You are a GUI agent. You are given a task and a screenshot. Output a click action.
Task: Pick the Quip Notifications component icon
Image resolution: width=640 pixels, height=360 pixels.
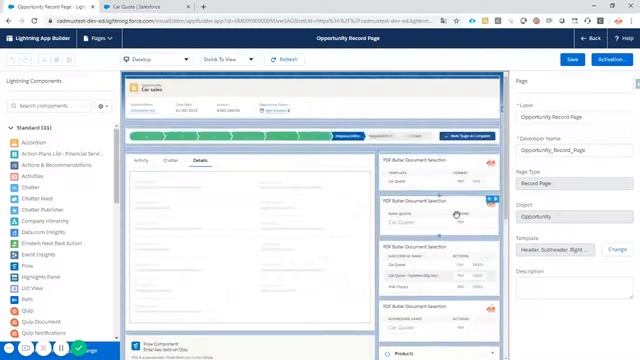pyautogui.click(x=14, y=333)
